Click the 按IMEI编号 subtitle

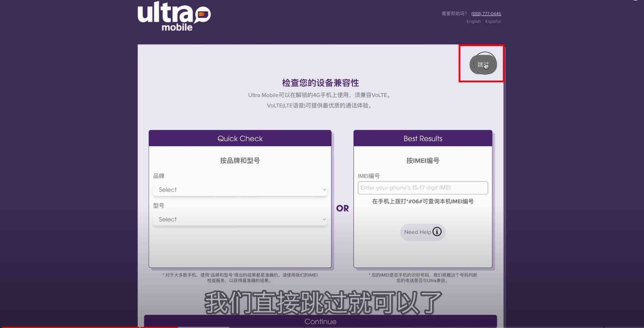pos(423,161)
